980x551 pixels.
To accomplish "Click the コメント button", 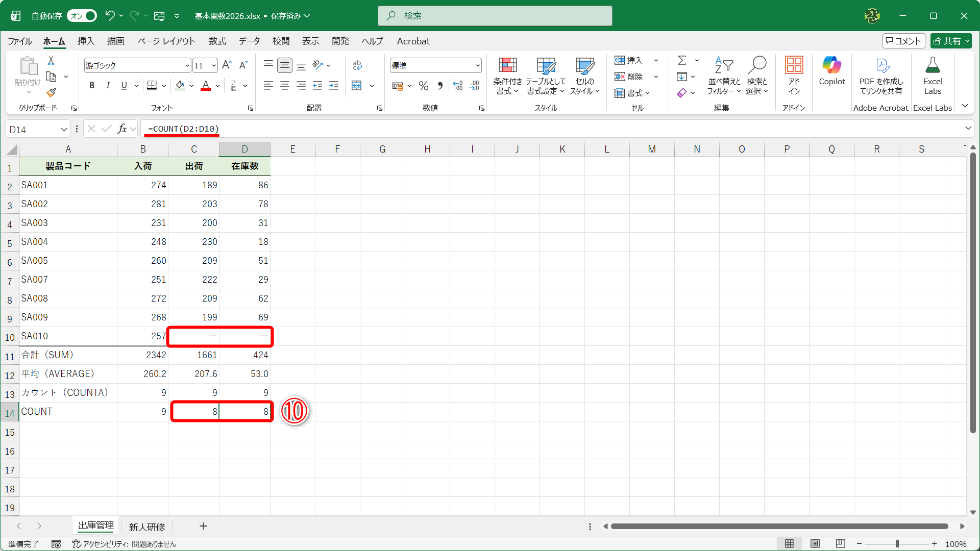I will pos(903,41).
